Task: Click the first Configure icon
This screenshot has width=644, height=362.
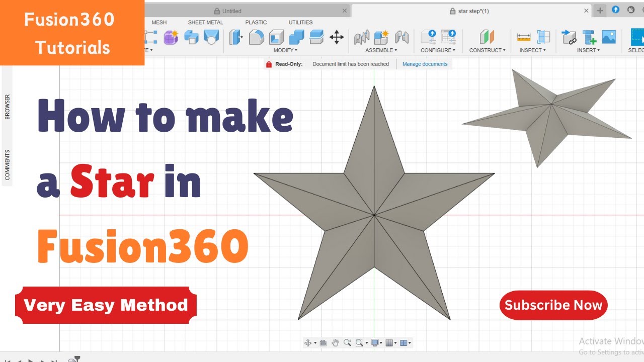Action: pos(429,37)
